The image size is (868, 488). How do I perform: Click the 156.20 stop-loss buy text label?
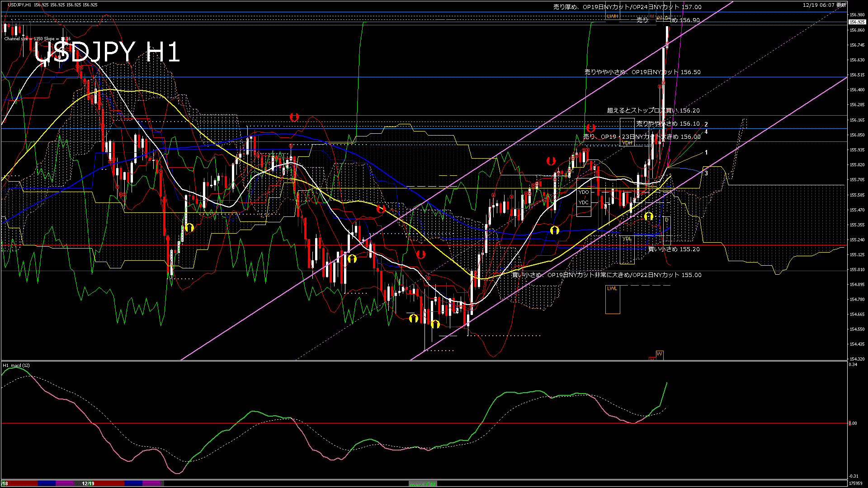653,110
